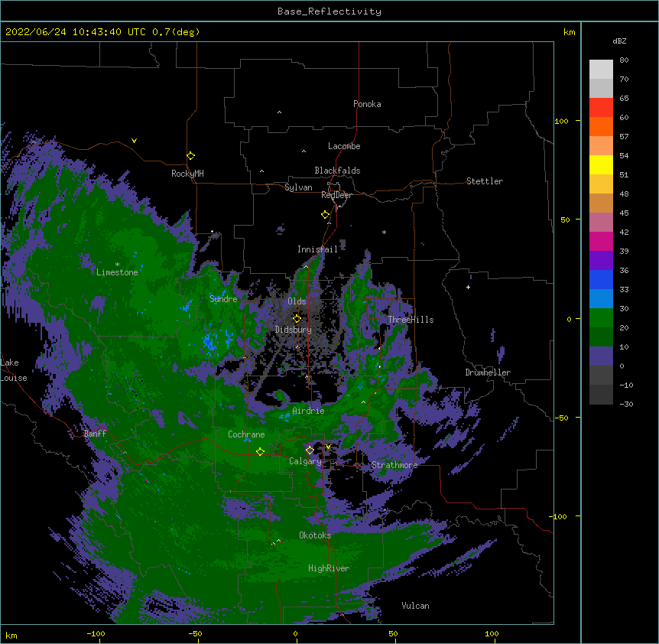Click the dBZ legend heading
659x644 pixels.
(x=619, y=41)
